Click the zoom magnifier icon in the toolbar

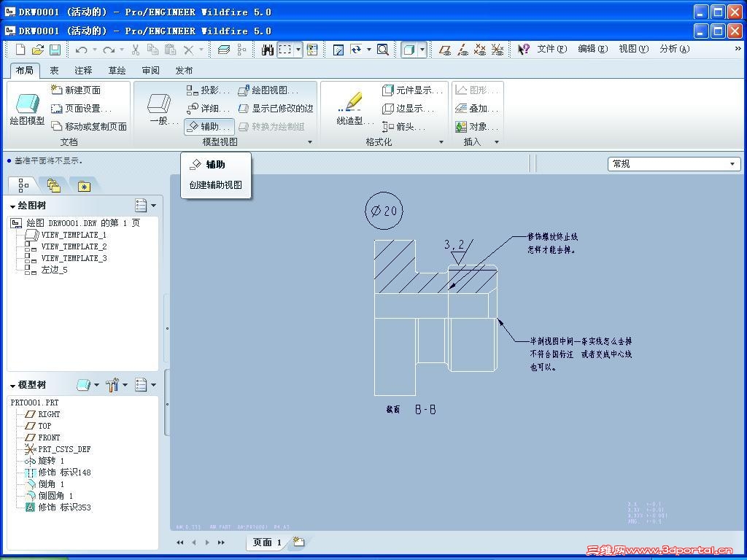pyautogui.click(x=382, y=50)
